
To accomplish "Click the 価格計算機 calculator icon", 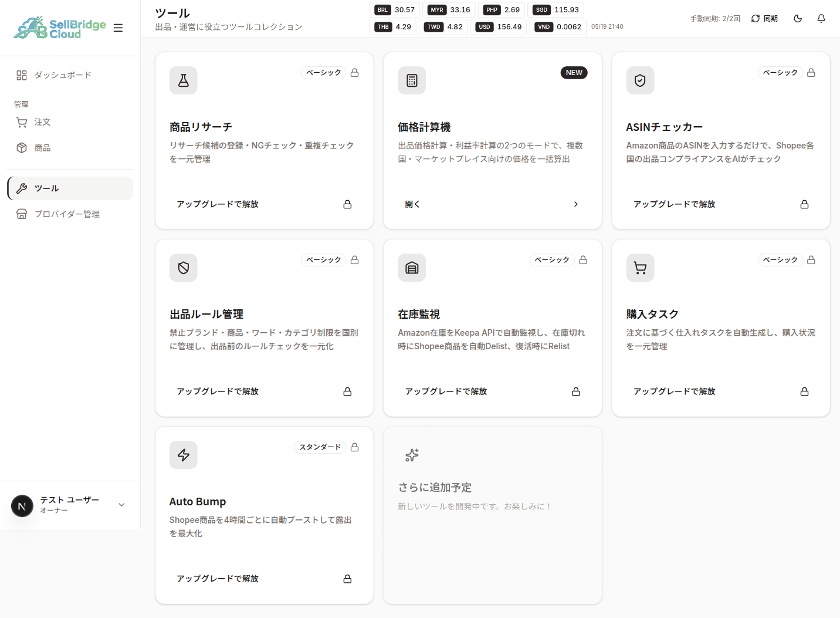I will (412, 80).
